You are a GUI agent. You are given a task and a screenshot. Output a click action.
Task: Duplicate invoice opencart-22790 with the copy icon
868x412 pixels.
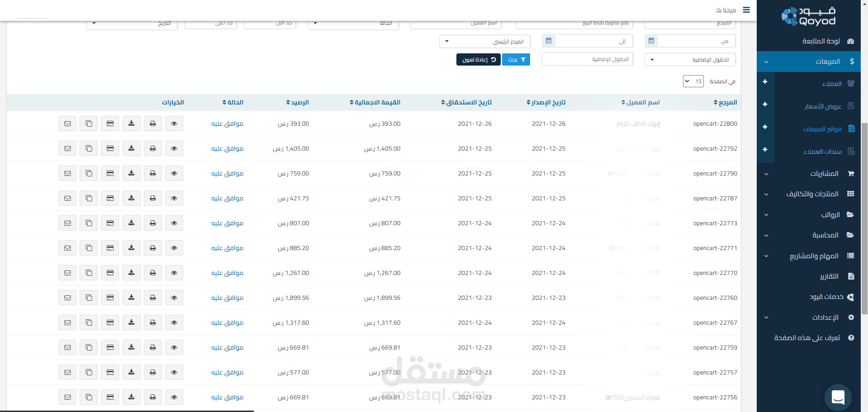coord(89,173)
